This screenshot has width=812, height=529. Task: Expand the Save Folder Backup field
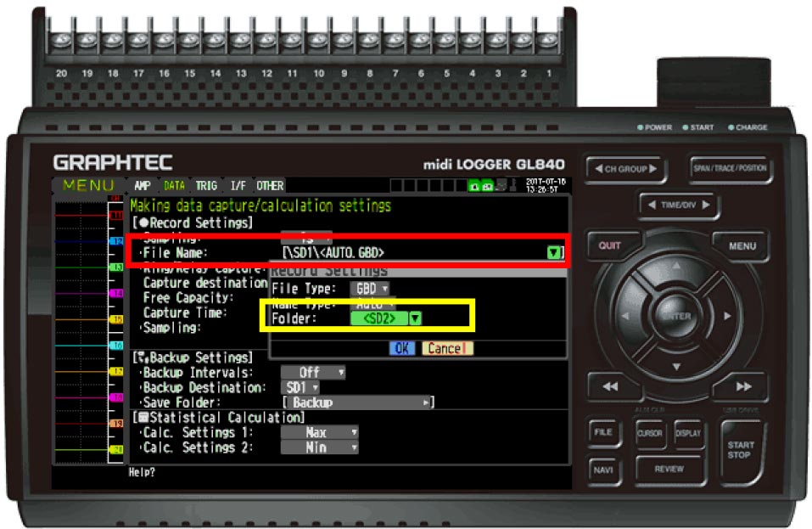pyautogui.click(x=359, y=402)
